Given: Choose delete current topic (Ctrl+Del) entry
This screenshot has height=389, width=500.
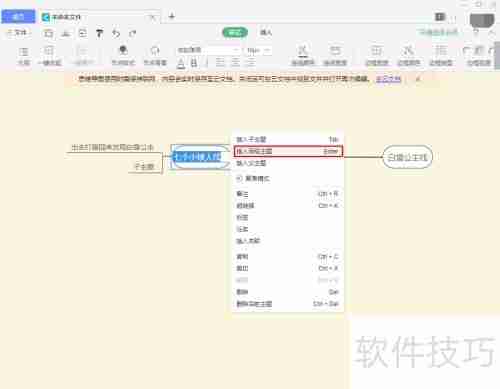Looking at the screenshot, I should point(288,304).
